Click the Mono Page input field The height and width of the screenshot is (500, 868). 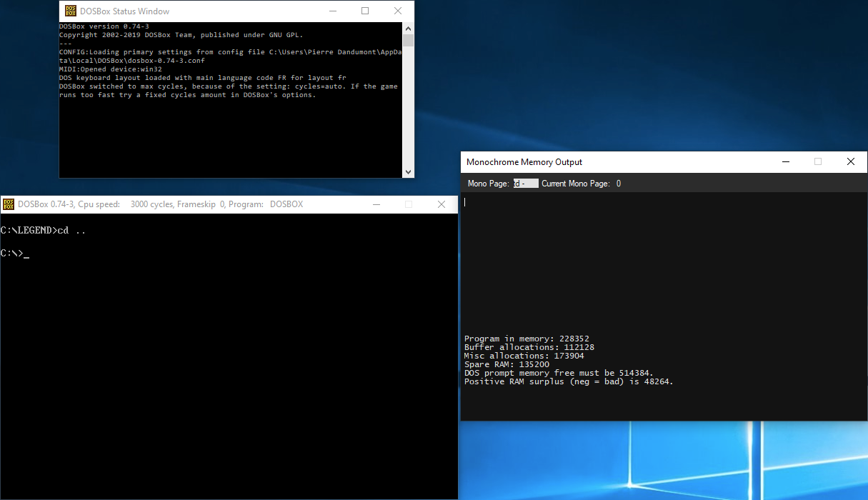(526, 184)
